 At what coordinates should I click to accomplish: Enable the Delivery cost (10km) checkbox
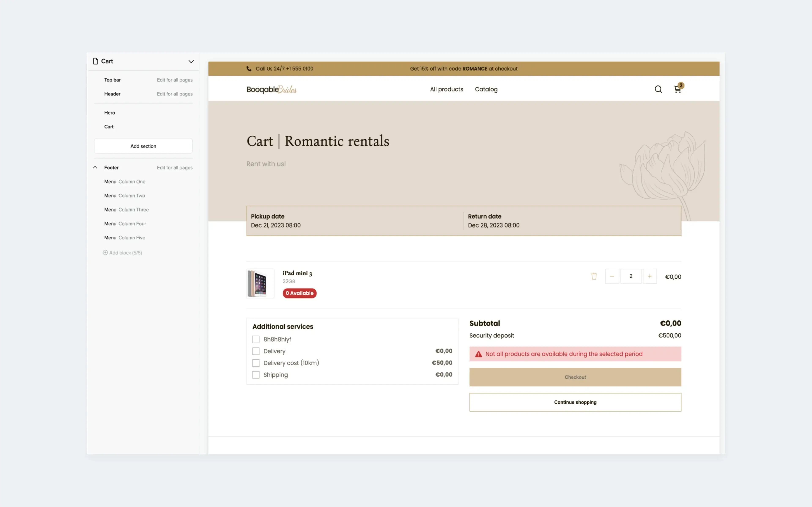(256, 363)
